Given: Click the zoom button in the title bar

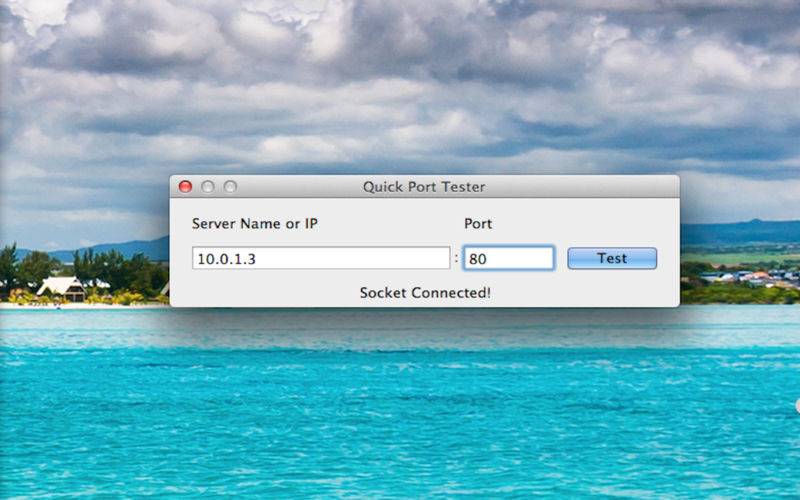Looking at the screenshot, I should pos(230,187).
